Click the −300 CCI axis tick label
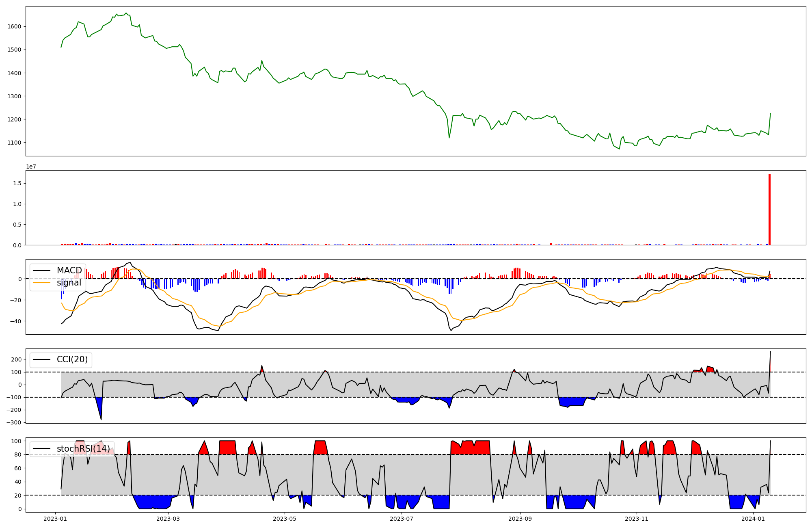This screenshot has width=812, height=528. pyautogui.click(x=14, y=422)
